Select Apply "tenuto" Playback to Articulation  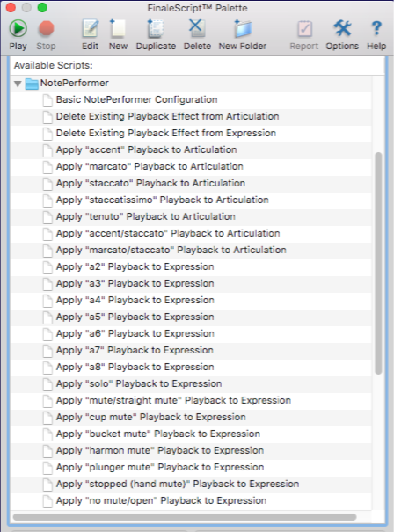[x=146, y=216]
